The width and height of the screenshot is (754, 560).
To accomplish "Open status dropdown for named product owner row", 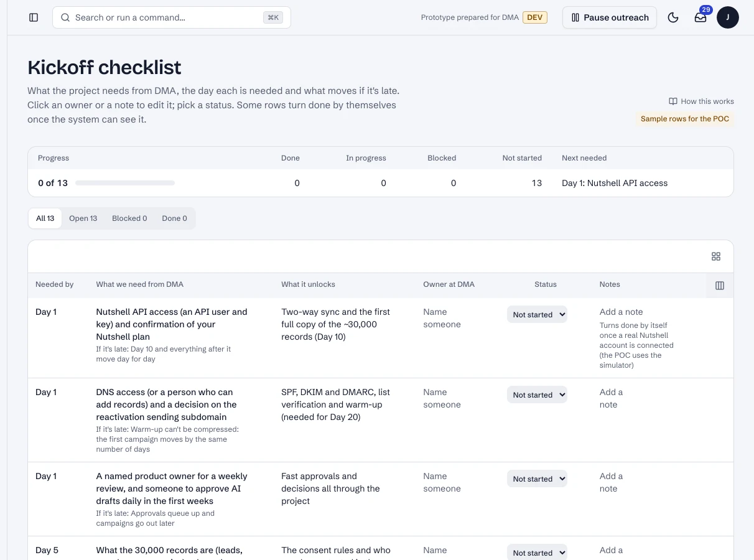I will tap(537, 479).
